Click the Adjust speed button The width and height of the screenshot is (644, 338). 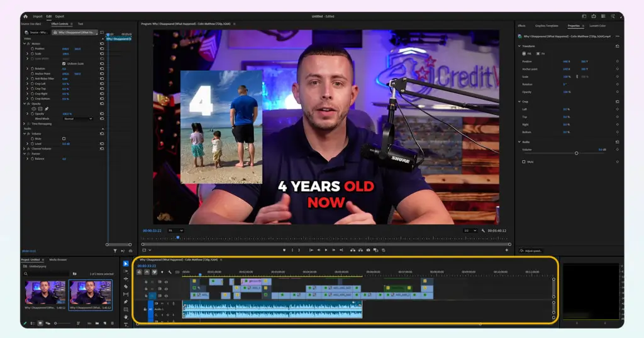point(530,251)
